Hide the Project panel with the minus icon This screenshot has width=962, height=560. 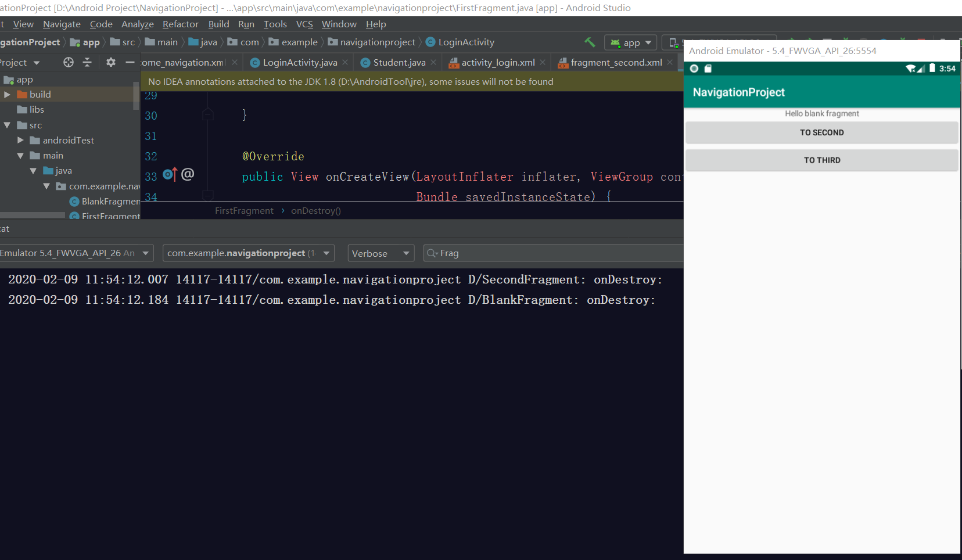130,62
